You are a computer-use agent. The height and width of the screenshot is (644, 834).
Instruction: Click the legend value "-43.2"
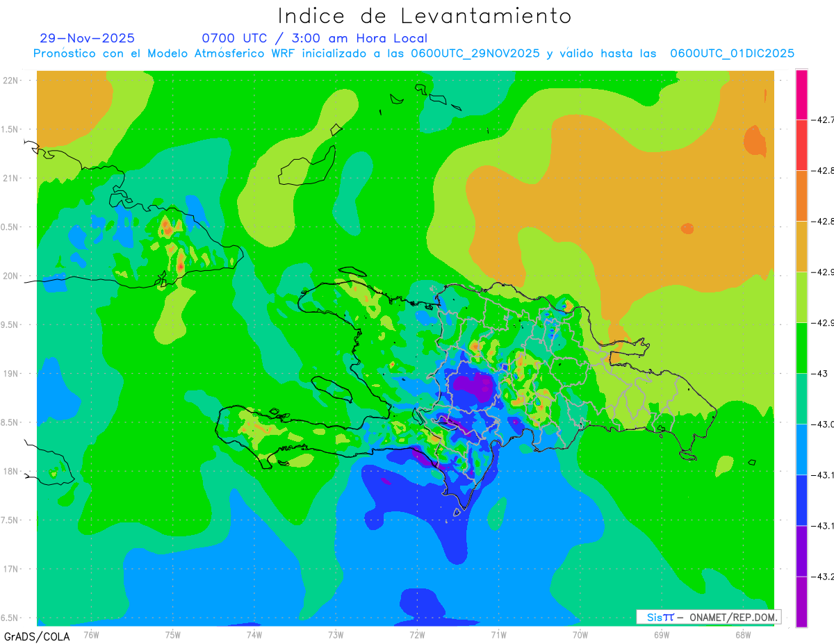pos(823,577)
